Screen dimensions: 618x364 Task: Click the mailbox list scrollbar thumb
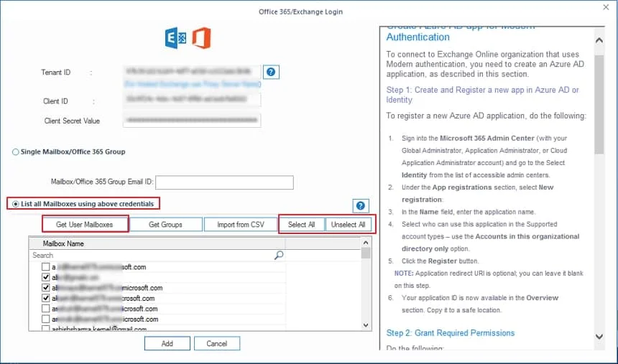366,253
